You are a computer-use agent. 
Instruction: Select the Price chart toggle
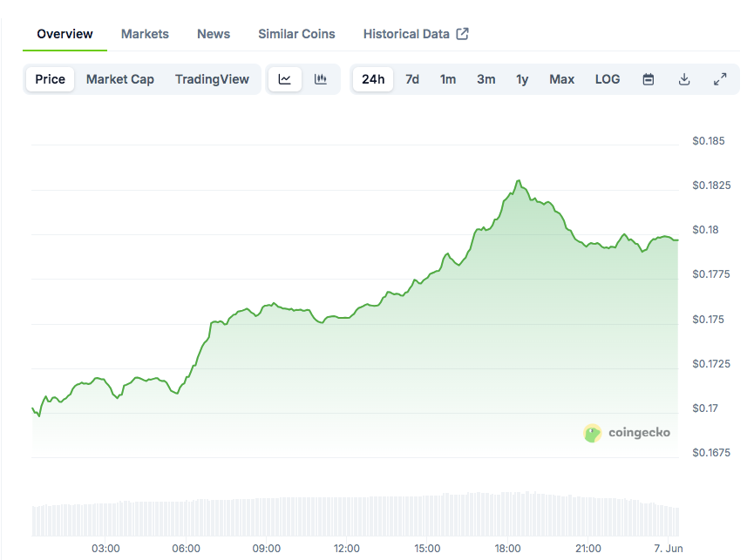coord(50,79)
